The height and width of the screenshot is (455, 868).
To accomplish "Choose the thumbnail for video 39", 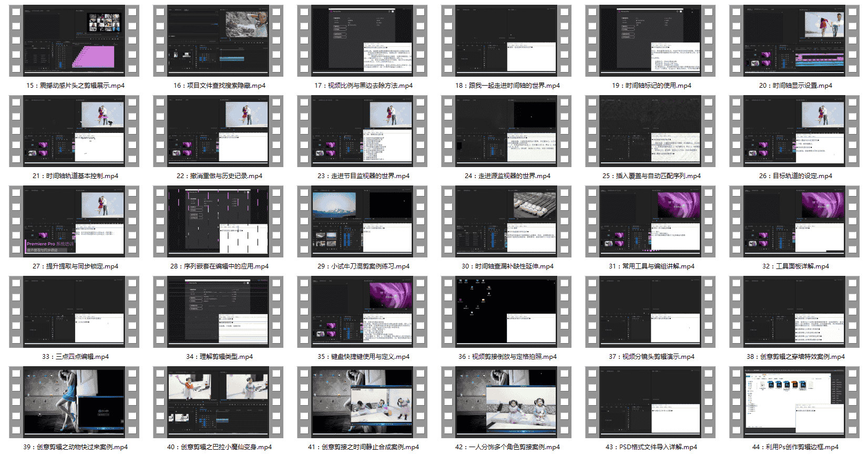I will [74, 402].
